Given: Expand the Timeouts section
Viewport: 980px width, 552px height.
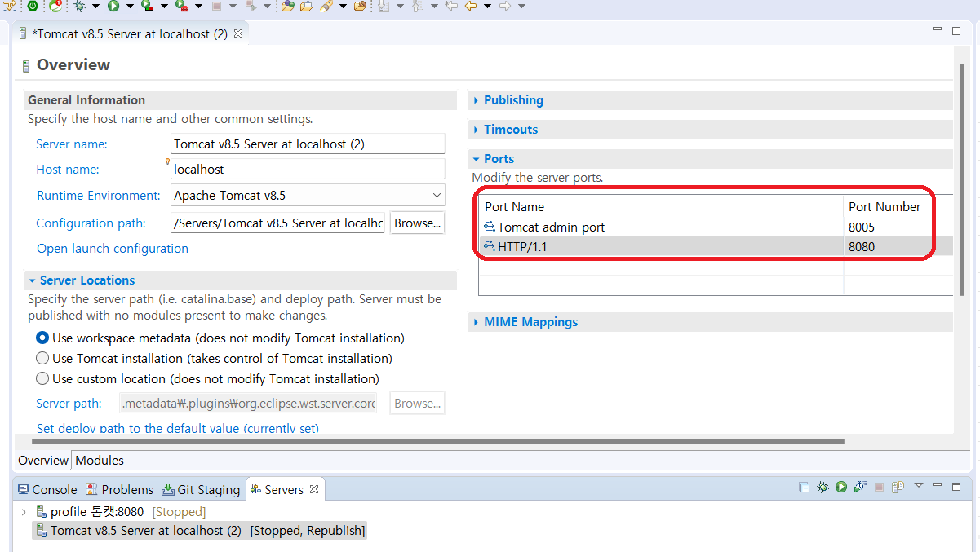Looking at the screenshot, I should [476, 130].
